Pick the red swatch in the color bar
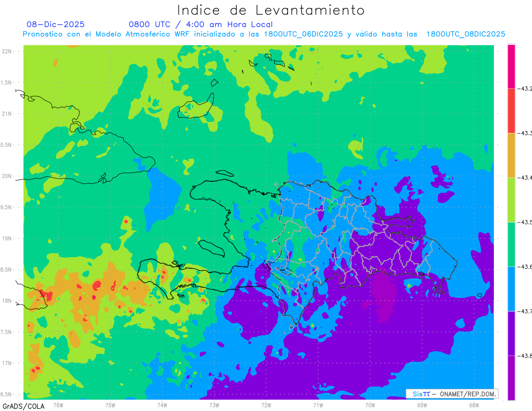 tap(511, 111)
